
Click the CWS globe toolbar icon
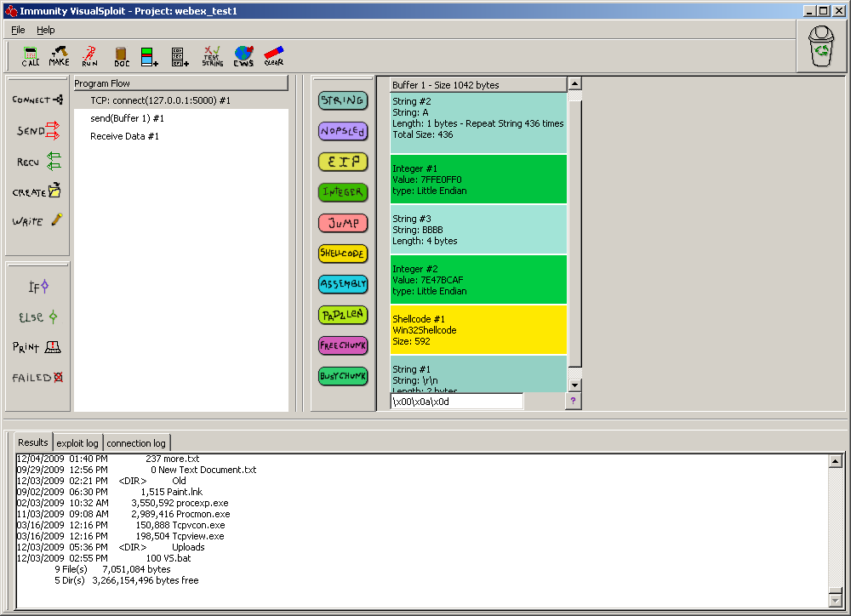tap(243, 56)
